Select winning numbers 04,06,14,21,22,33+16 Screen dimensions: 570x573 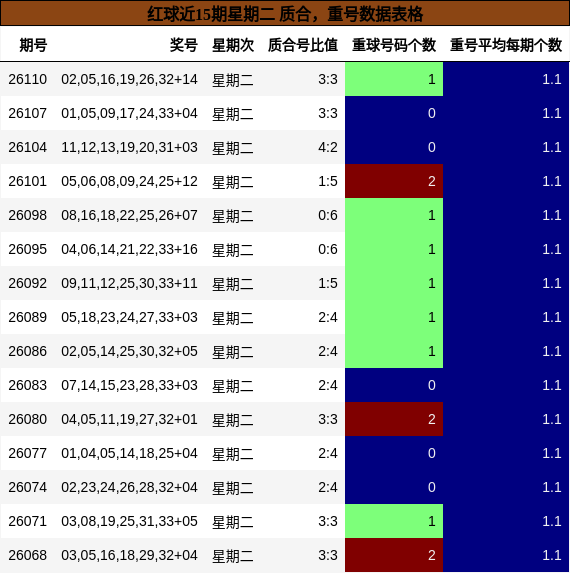point(129,249)
